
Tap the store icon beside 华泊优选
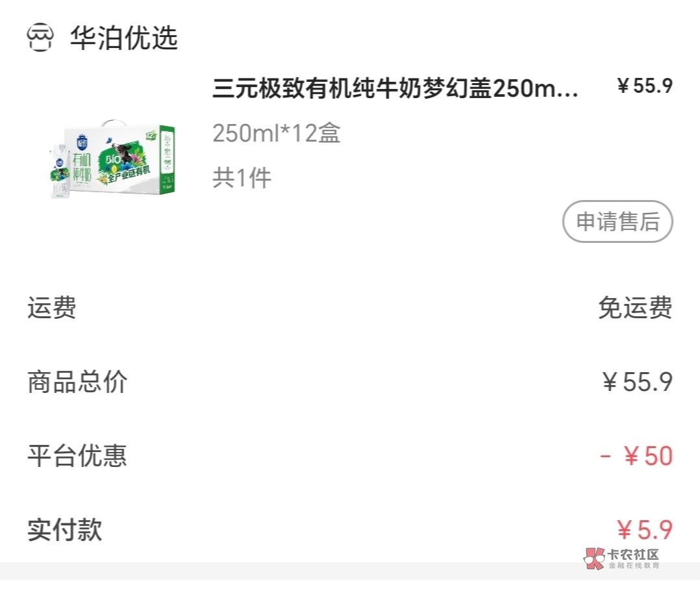pyautogui.click(x=40, y=38)
